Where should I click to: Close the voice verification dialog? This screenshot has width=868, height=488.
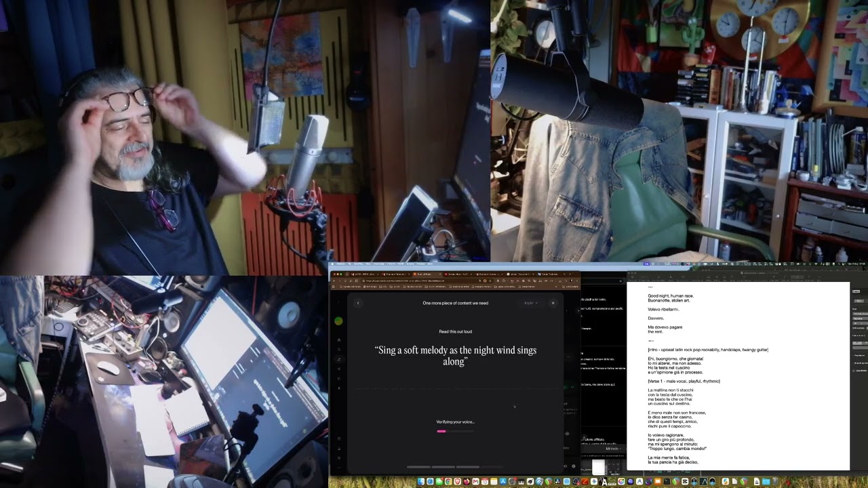(x=553, y=303)
